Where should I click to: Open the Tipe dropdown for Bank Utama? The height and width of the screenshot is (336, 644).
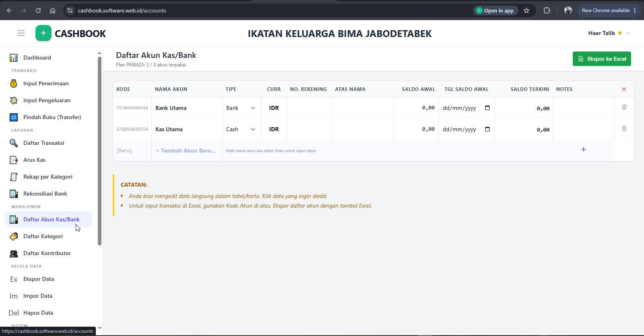point(241,108)
